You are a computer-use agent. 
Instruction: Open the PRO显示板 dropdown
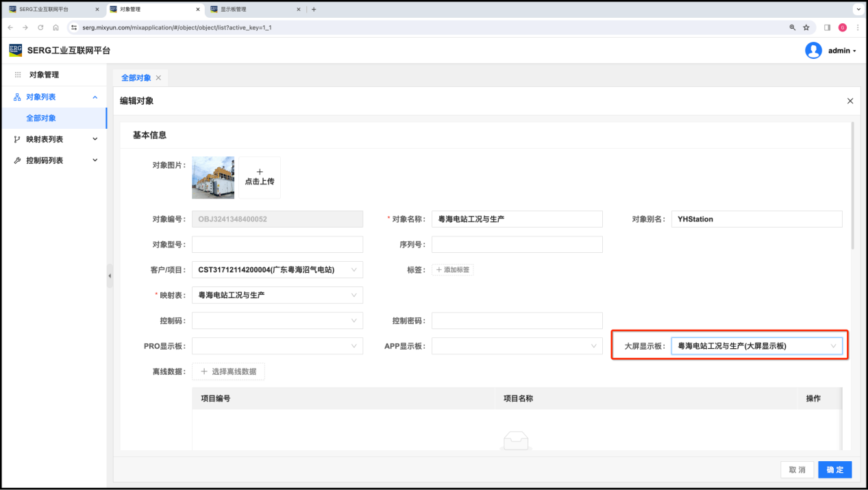pos(277,346)
